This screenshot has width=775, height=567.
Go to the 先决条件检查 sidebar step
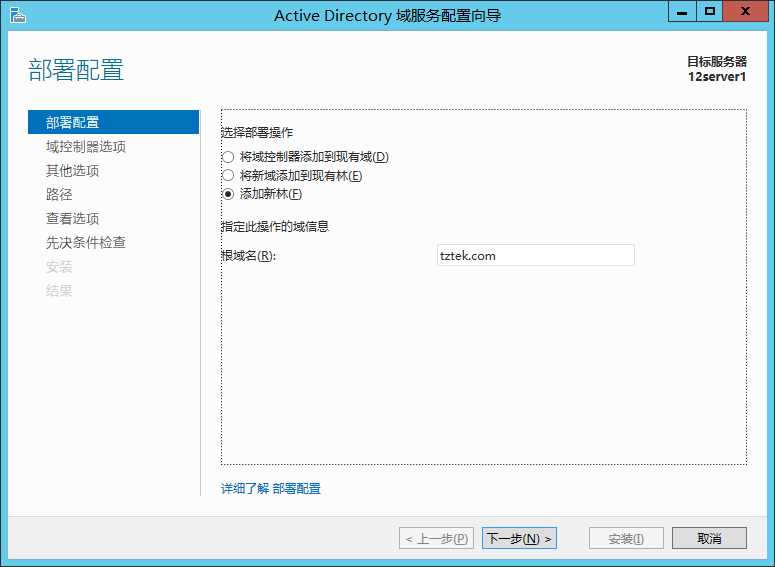86,242
